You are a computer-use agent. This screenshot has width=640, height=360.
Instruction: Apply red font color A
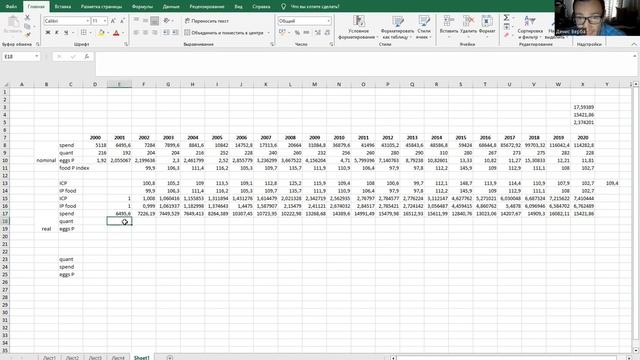click(x=116, y=33)
